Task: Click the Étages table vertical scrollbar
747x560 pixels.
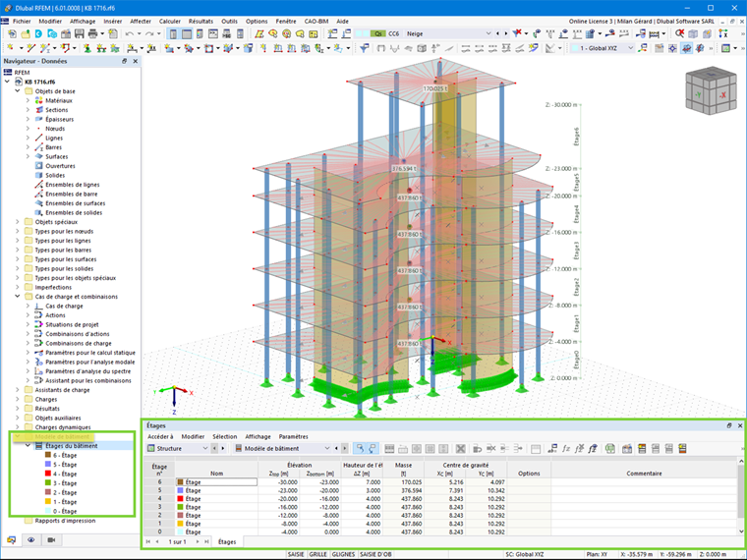Action: tap(741, 495)
